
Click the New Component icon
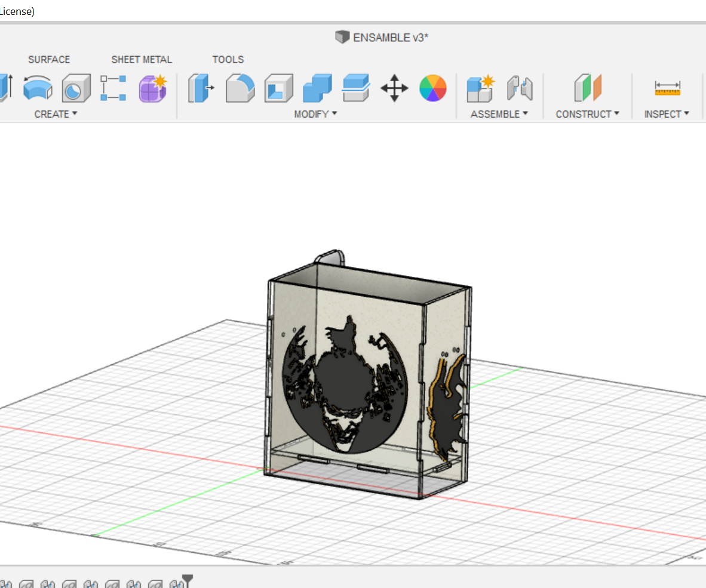481,88
